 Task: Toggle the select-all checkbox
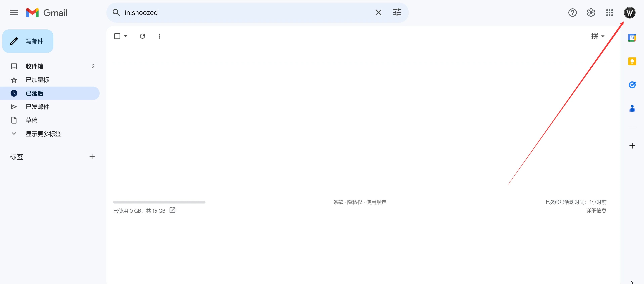tap(117, 36)
